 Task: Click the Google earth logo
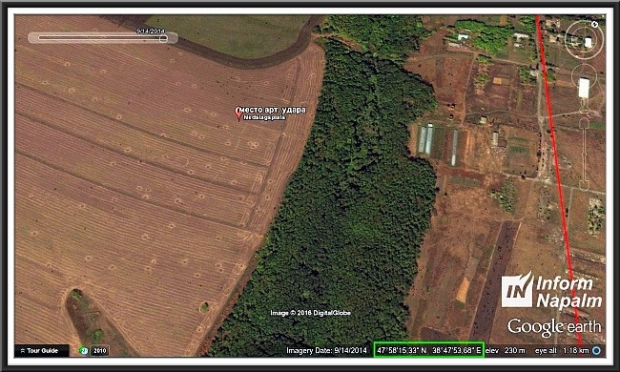click(554, 327)
